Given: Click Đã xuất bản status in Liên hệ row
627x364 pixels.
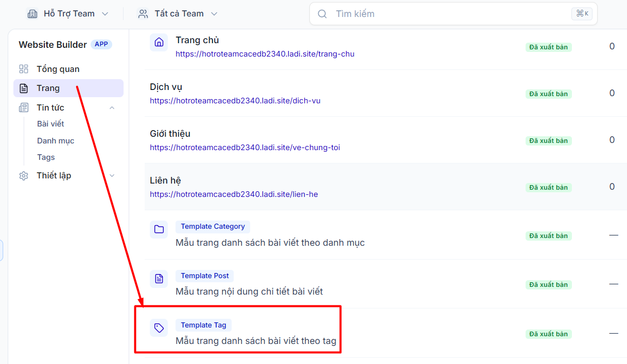Looking at the screenshot, I should pos(549,188).
